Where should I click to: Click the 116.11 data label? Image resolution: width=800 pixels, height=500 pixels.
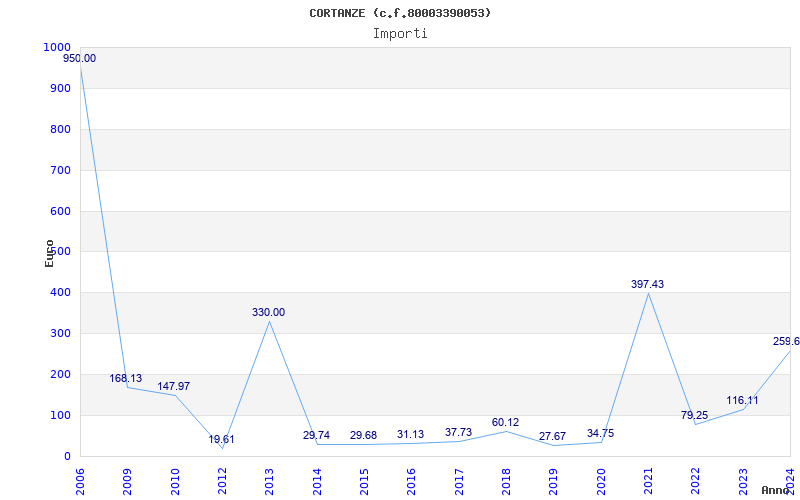click(x=742, y=401)
